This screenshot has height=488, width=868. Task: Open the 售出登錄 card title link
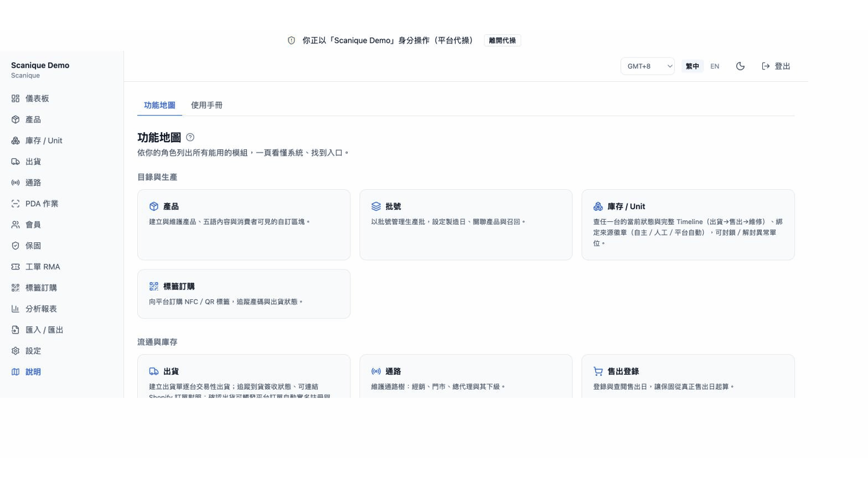(623, 371)
